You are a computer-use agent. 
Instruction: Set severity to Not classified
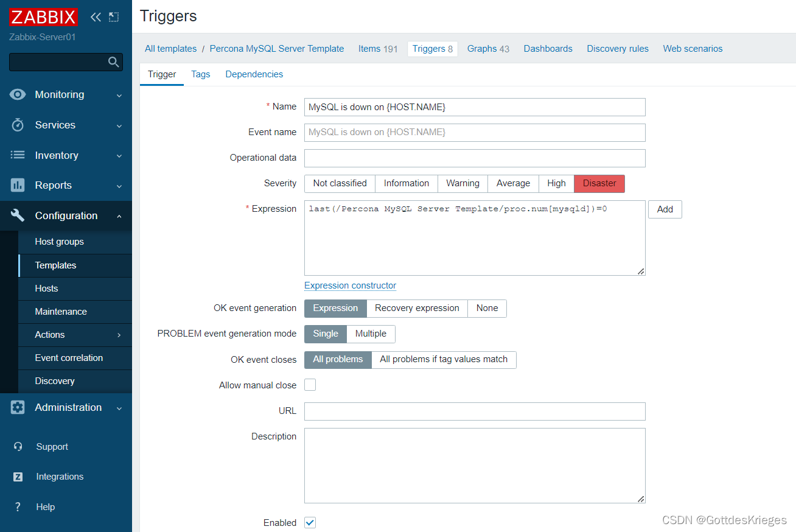[340, 184]
